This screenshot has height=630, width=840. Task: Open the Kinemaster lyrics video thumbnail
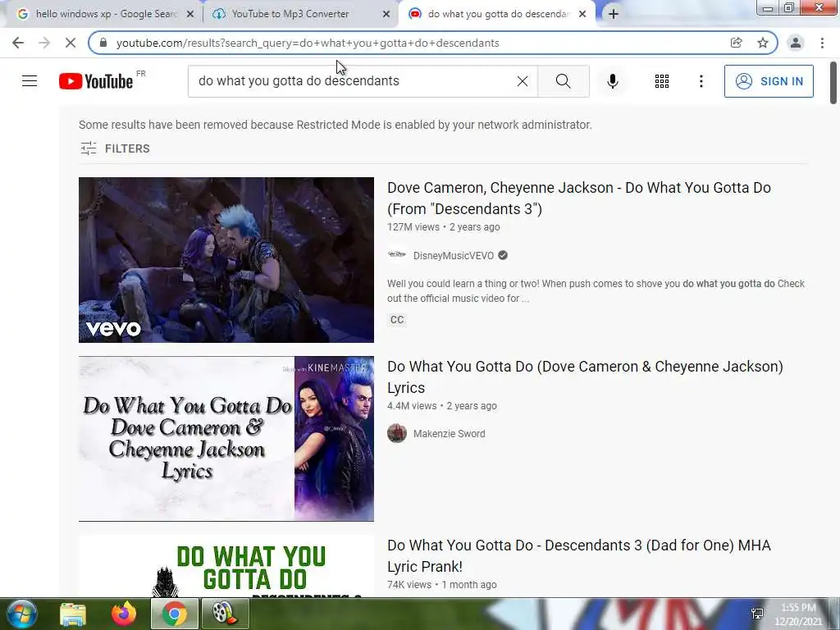click(x=226, y=439)
